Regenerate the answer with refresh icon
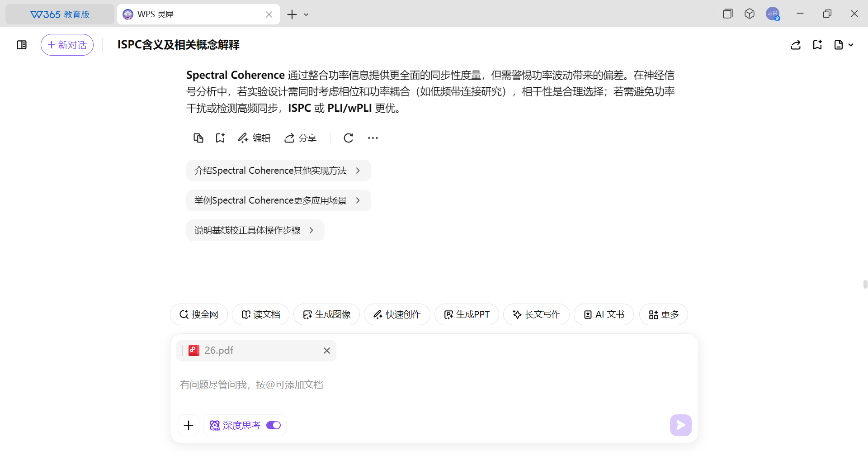Image resolution: width=868 pixels, height=456 pixels. [348, 138]
